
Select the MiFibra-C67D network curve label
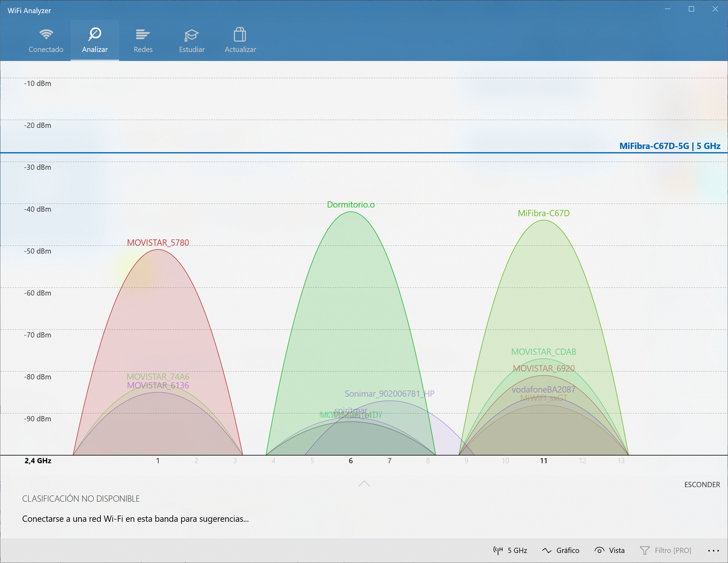[x=543, y=213]
